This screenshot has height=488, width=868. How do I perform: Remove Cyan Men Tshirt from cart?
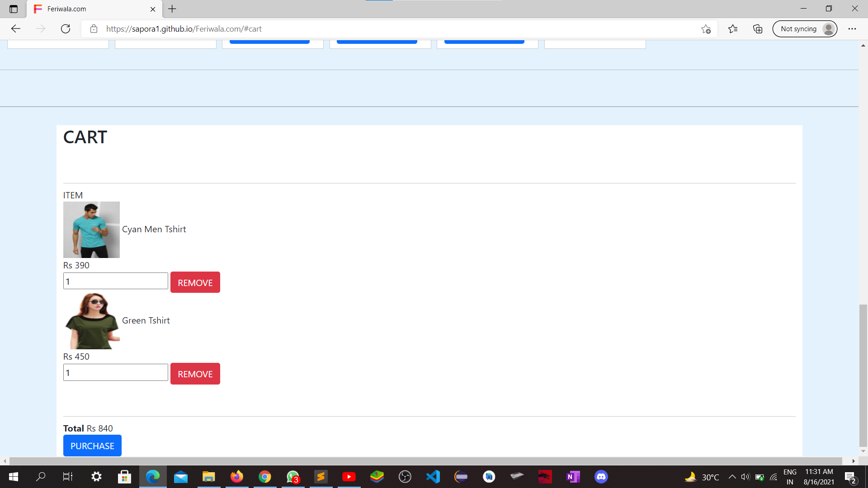point(195,282)
